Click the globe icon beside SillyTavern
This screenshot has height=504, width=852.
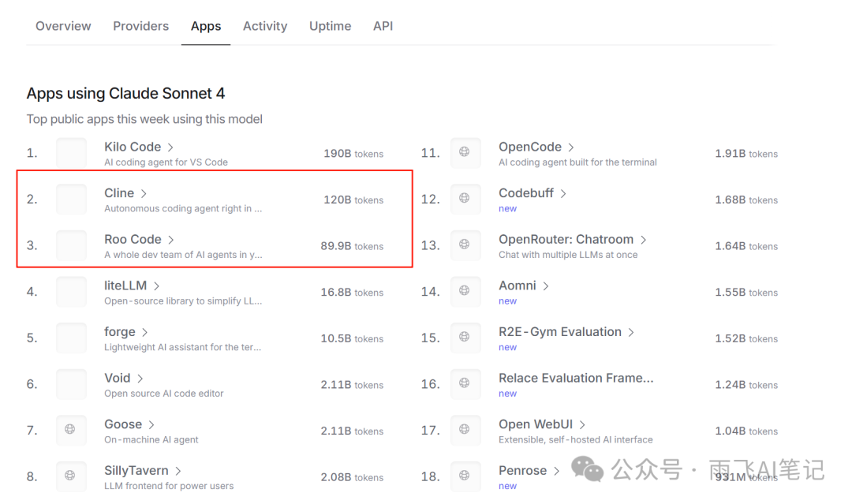click(70, 476)
